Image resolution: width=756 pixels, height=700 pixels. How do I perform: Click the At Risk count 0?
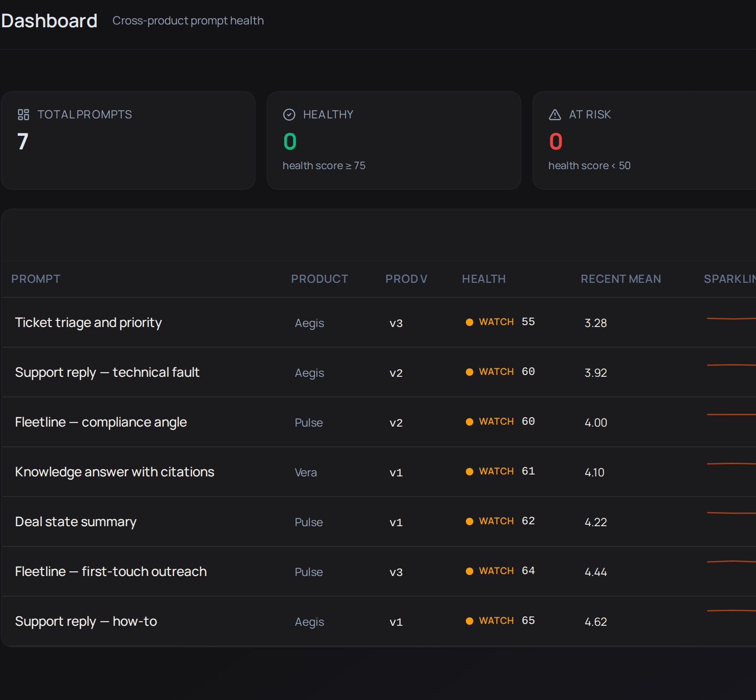click(555, 141)
